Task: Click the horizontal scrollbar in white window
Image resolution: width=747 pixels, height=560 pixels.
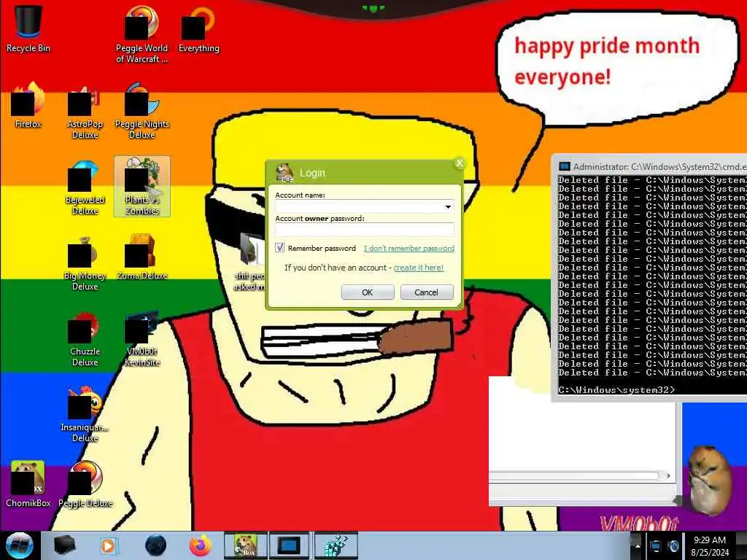Action: (x=574, y=475)
